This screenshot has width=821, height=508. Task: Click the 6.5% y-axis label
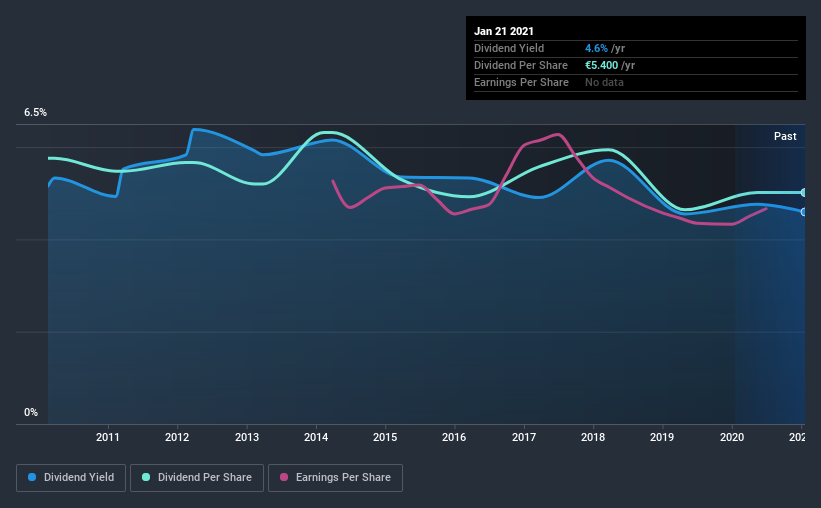coord(35,113)
